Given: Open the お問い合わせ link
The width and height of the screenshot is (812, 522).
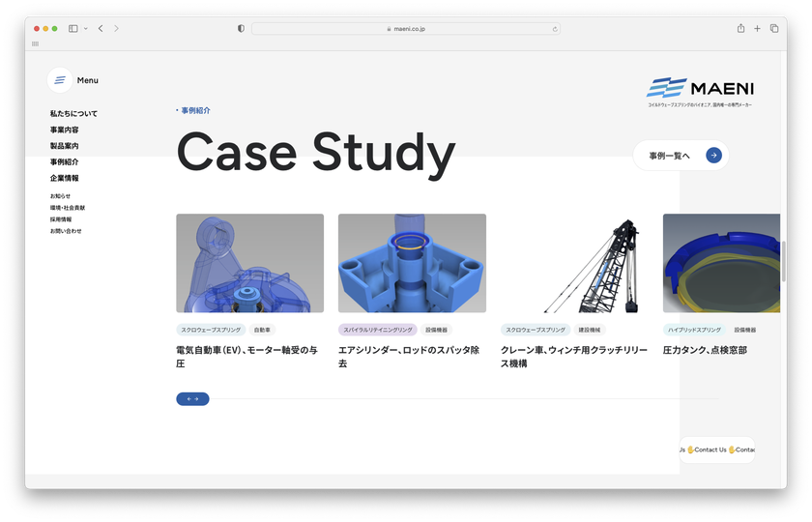Looking at the screenshot, I should tap(66, 231).
